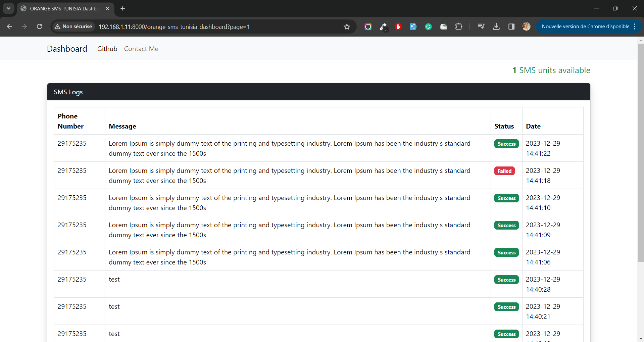This screenshot has height=342, width=644.
Task: Open Chrome three-dot menu
Action: (635, 27)
